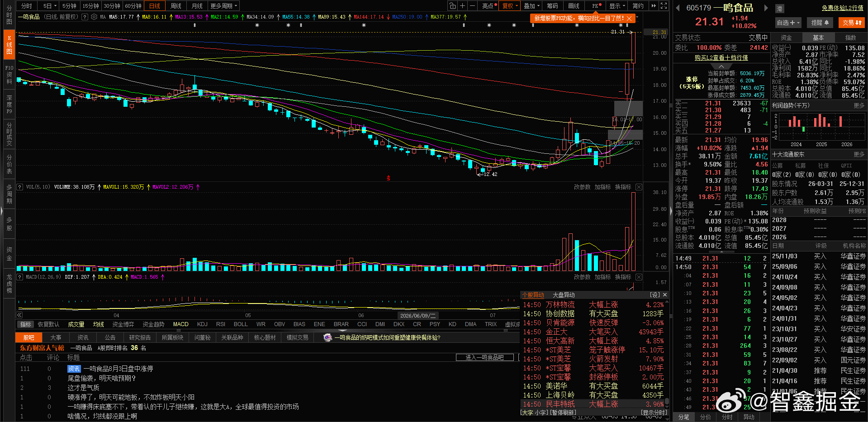Toggle 简约 simple mode
Screen dimensions: 868x422
[638, 6]
